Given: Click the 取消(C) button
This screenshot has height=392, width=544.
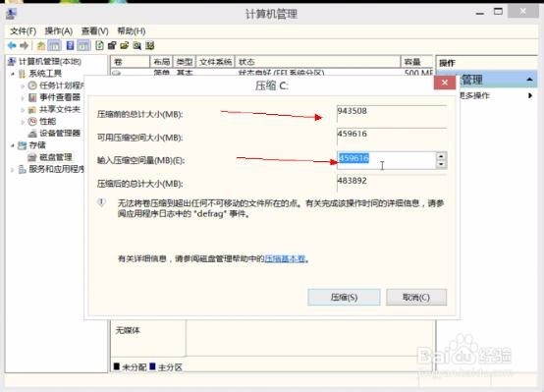Looking at the screenshot, I should [416, 298].
